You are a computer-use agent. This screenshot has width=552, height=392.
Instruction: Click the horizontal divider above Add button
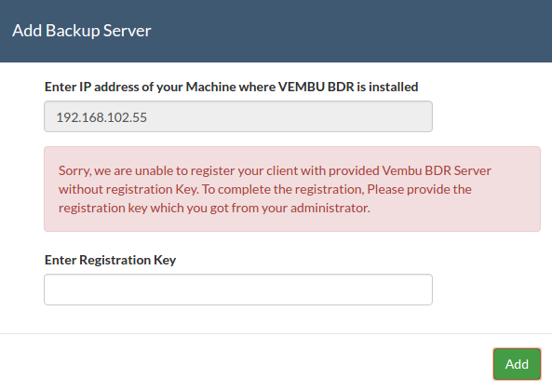[276, 333]
